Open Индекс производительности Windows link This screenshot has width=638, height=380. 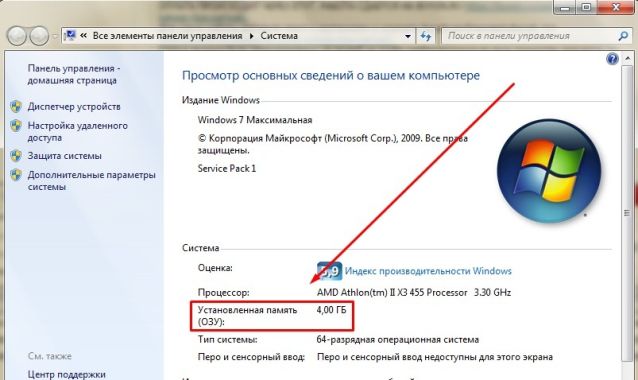click(428, 271)
